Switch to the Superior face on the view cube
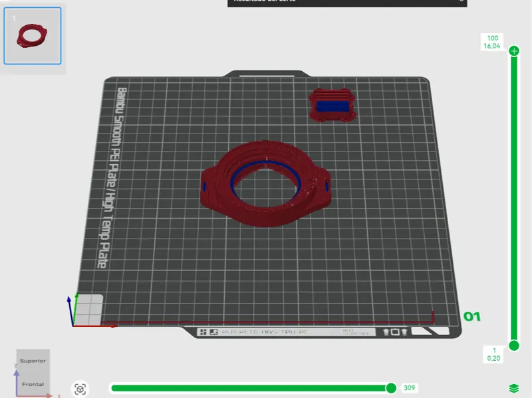The image size is (532, 398). tap(33, 361)
